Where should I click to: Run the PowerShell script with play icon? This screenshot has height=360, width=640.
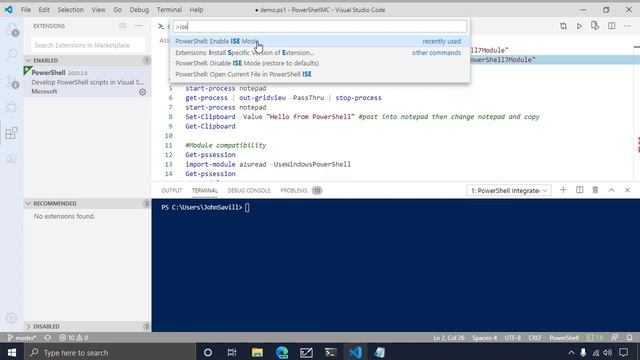579,26
